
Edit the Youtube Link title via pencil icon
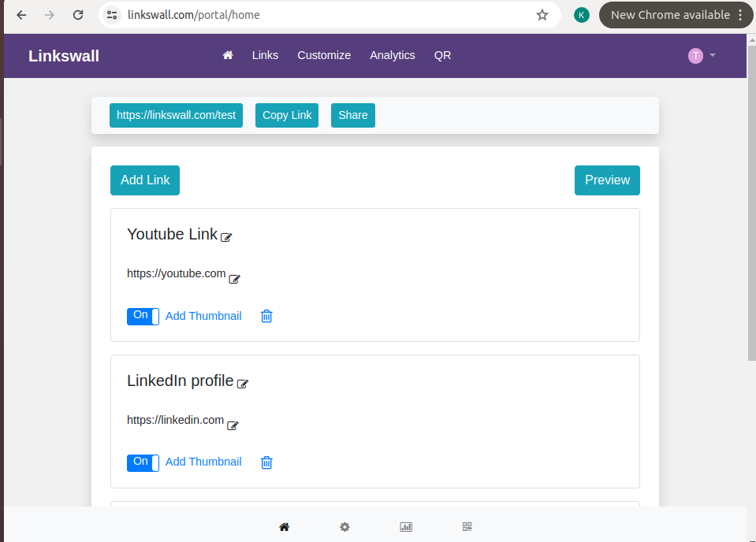click(x=226, y=237)
